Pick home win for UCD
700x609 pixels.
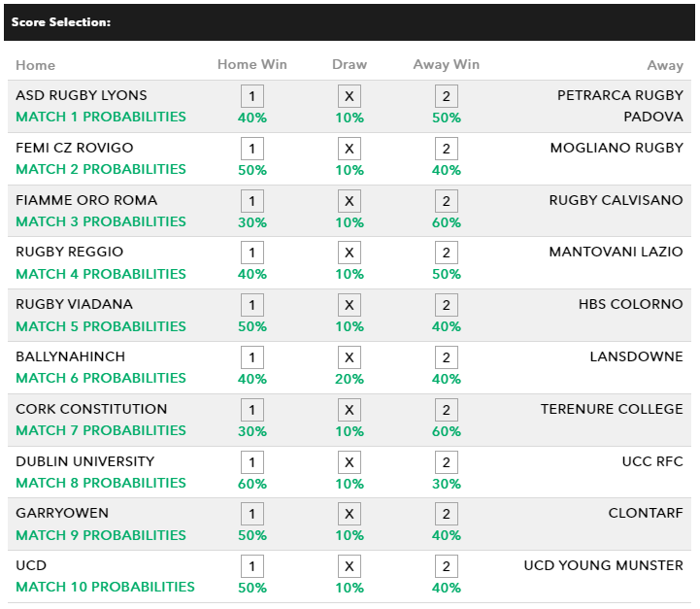pos(251,566)
